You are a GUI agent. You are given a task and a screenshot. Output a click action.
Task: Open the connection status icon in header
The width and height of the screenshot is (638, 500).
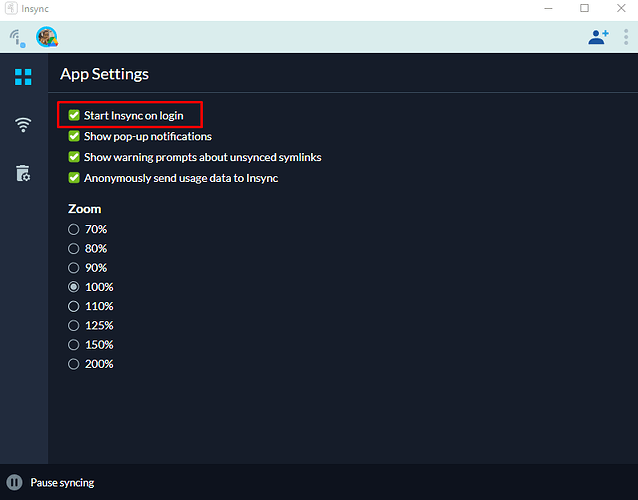click(x=17, y=38)
